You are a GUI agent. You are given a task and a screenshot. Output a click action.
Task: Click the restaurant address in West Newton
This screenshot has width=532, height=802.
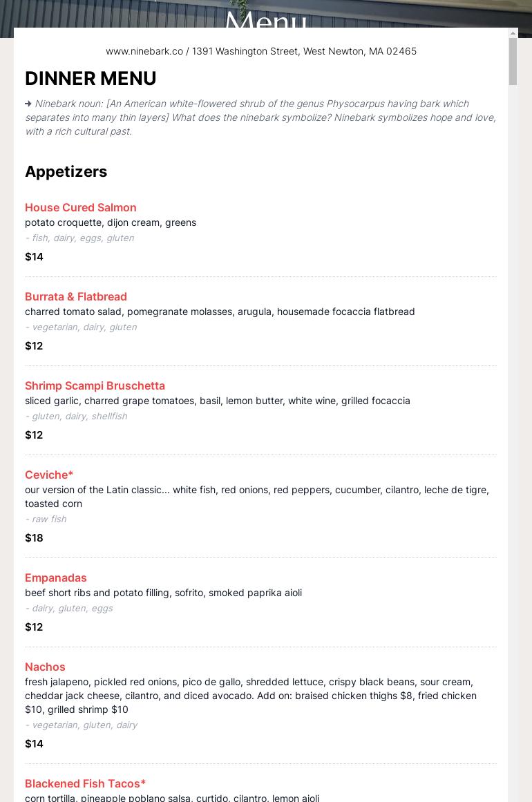[x=304, y=51]
